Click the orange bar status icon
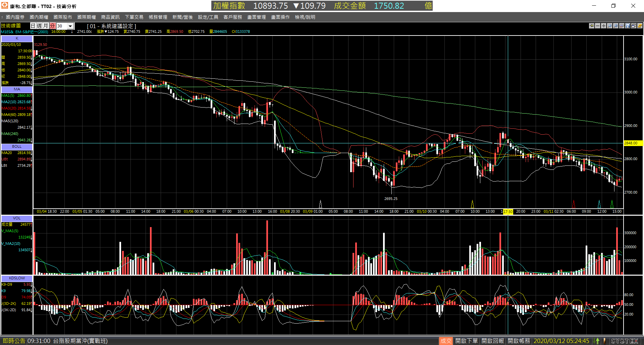The image size is (644, 345). tap(604, 341)
